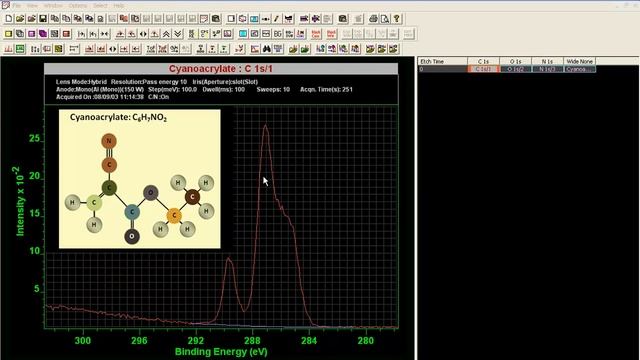
Task: Click the Etch Time column header
Action: pos(442,61)
